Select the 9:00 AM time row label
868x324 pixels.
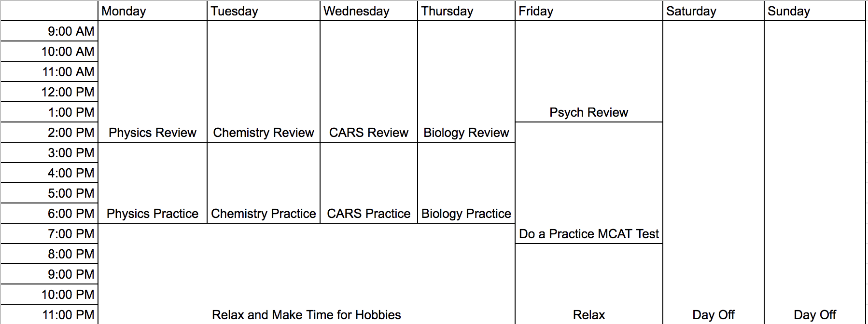point(49,31)
